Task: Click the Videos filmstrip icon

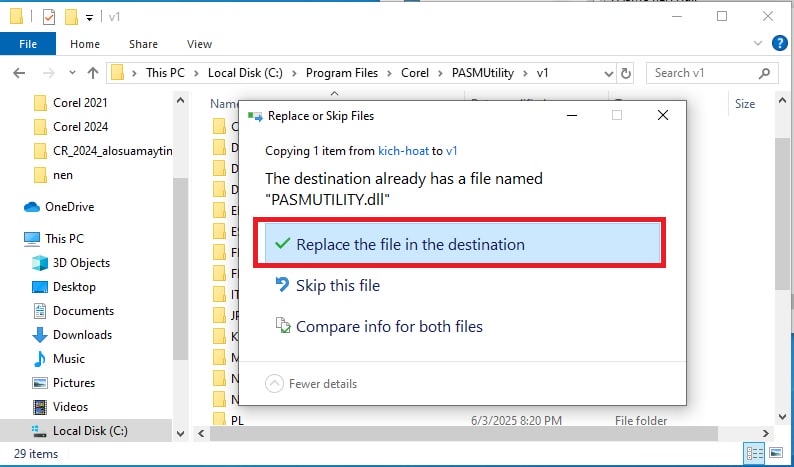Action: 39,407
